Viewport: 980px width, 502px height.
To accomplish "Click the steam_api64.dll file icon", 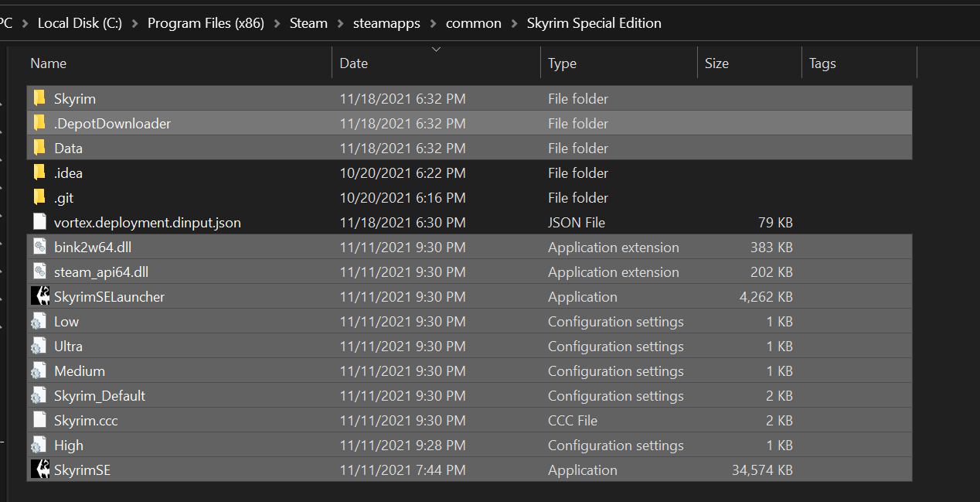I will pyautogui.click(x=39, y=271).
